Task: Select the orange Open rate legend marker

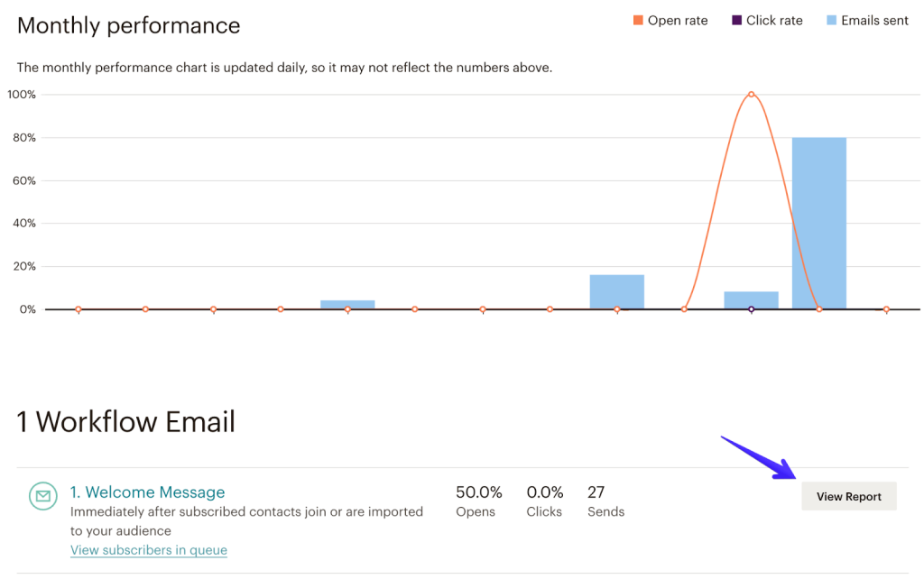Action: (640, 20)
